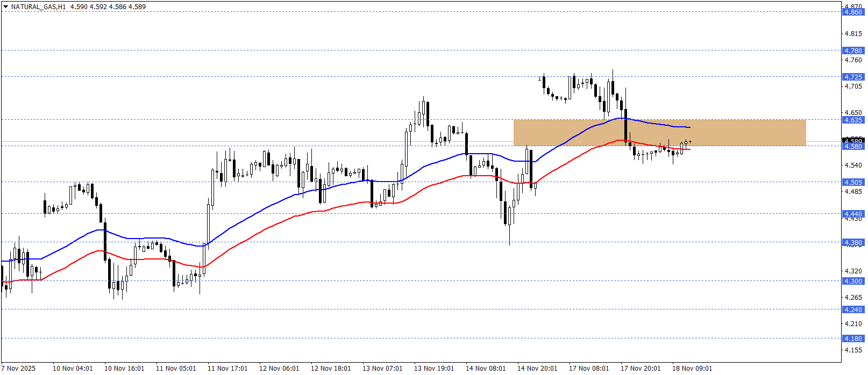This screenshot has width=868, height=375.
Task: Select the 4.780 price level label
Action: (852, 51)
